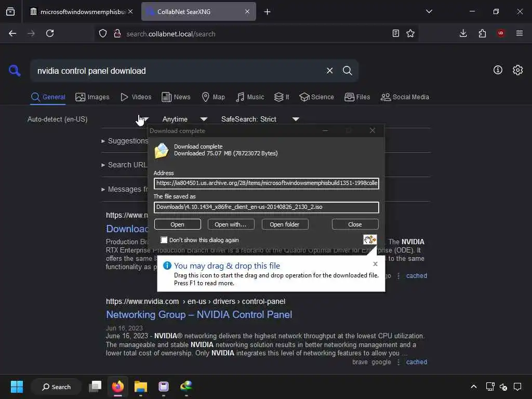
Task: Open SearXNG preferences gear icon
Action: (518, 70)
